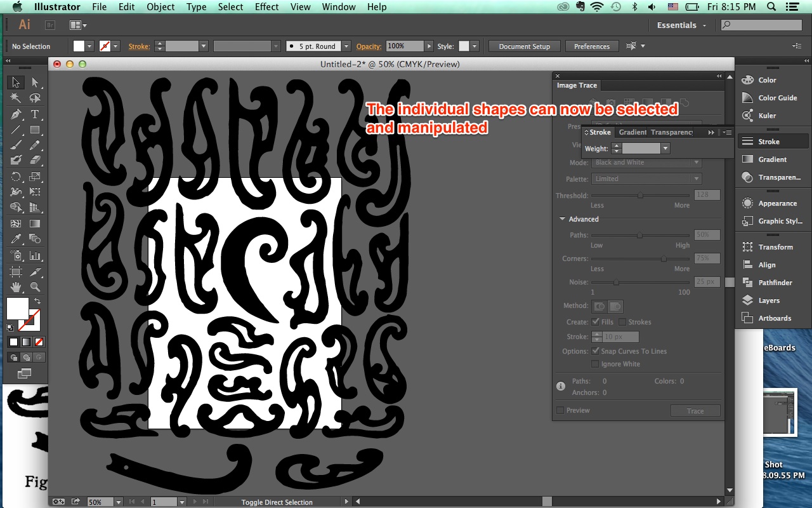Select the Blob Brush tool

[16, 161]
